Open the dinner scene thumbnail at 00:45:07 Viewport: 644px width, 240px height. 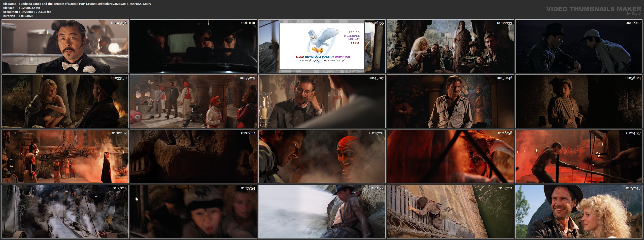(322, 101)
